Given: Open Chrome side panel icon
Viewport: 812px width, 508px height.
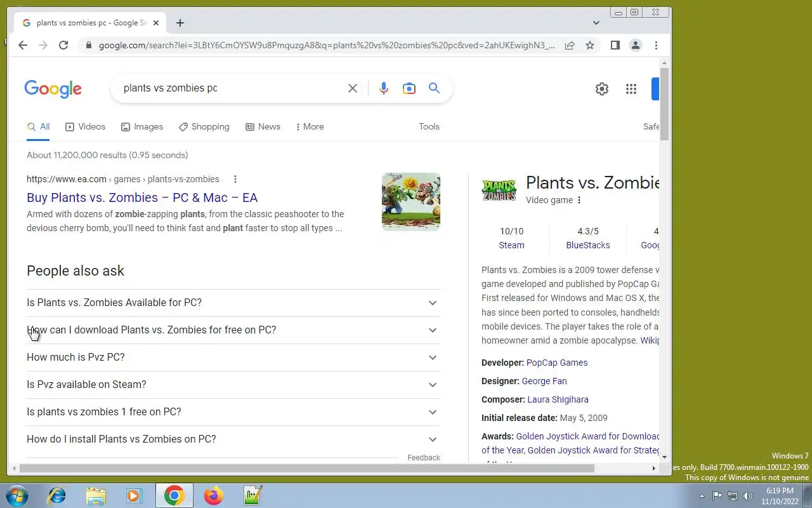Looking at the screenshot, I should coord(615,45).
